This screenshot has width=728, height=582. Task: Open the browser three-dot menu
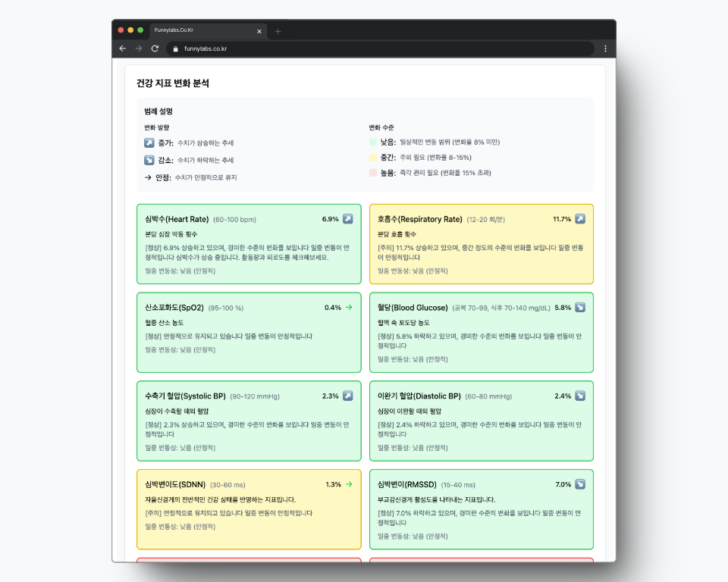(x=605, y=48)
